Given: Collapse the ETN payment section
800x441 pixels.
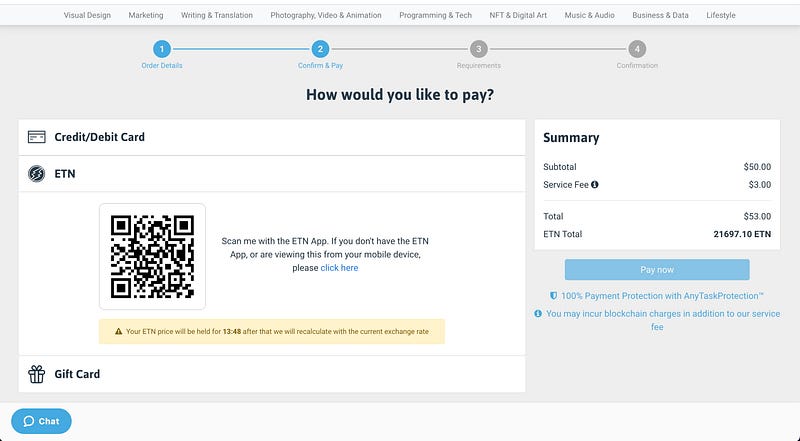Looking at the screenshot, I should click(272, 174).
